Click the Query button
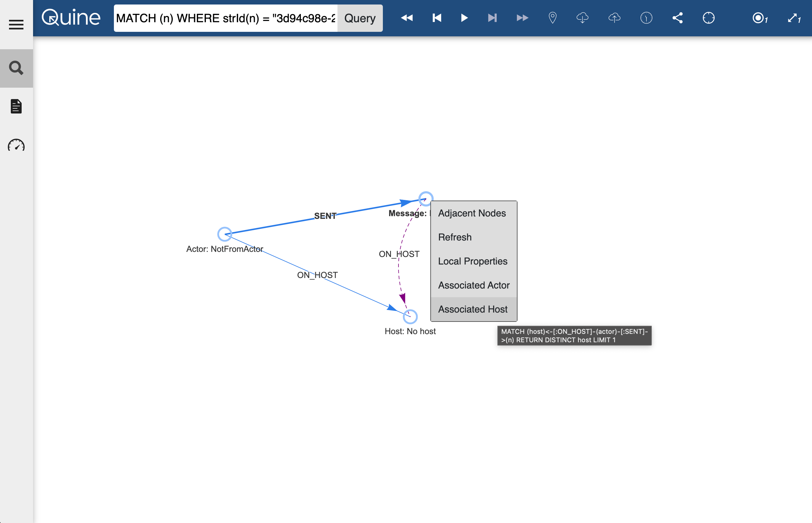The image size is (812, 523). coord(360,18)
